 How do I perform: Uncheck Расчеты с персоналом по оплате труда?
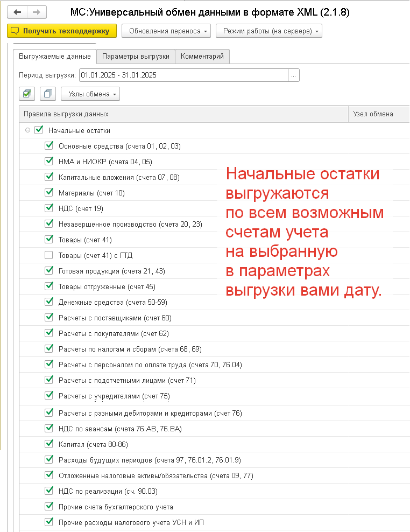(49, 364)
